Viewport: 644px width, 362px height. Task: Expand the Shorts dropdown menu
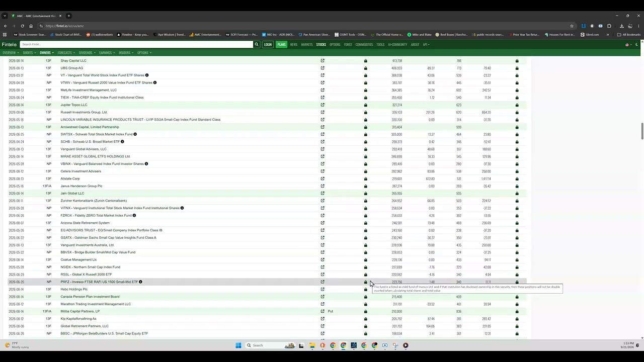[29, 53]
